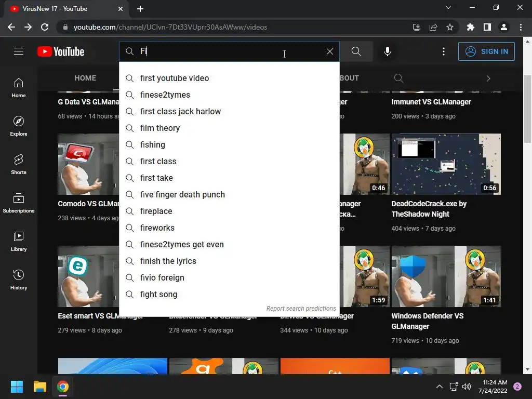Viewport: 532px width, 399px height.
Task: Open the Eset smart VS GLManager thumbnail
Action: (x=88, y=276)
